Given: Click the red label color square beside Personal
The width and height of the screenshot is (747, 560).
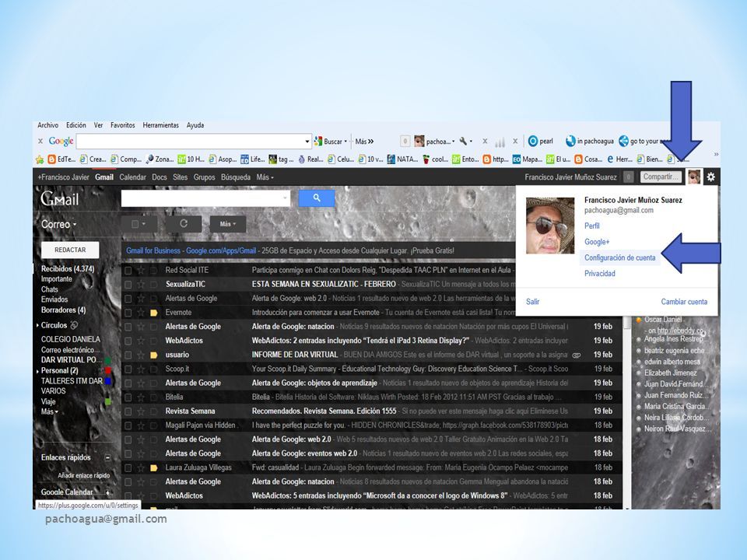Looking at the screenshot, I should (x=107, y=370).
